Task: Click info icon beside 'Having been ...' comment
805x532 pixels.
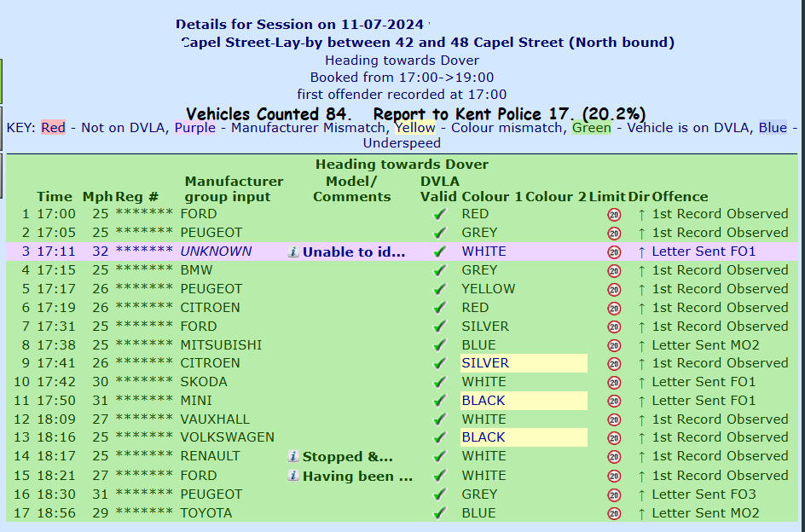Action: point(293,476)
